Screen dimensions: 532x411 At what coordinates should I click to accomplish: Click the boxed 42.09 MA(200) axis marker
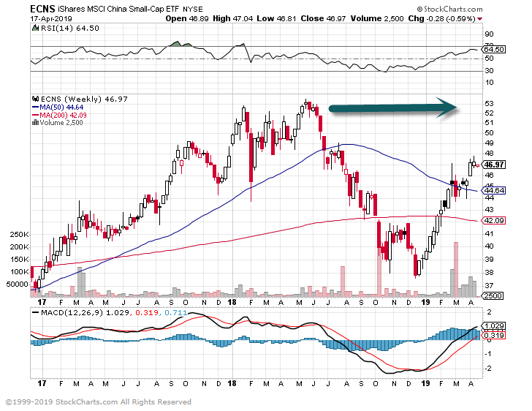point(494,220)
